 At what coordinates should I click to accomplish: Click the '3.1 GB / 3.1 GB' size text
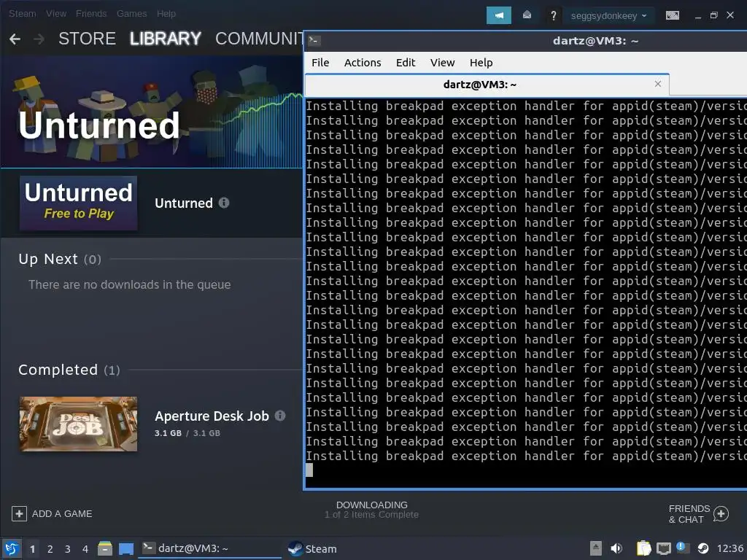tap(187, 433)
